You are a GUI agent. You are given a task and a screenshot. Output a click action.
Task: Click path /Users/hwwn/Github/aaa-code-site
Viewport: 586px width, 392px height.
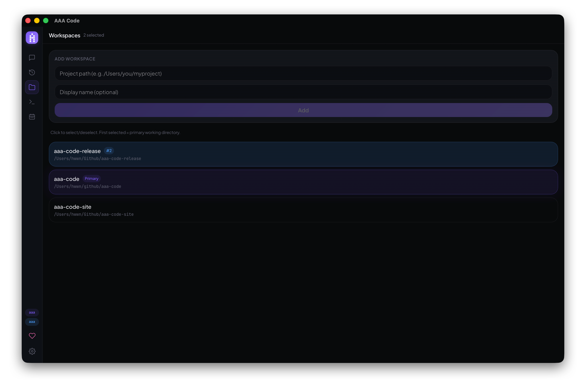click(x=94, y=214)
